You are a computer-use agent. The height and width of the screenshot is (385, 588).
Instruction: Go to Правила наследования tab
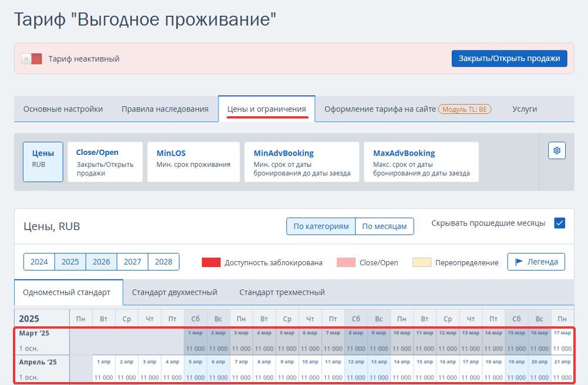pyautogui.click(x=165, y=109)
